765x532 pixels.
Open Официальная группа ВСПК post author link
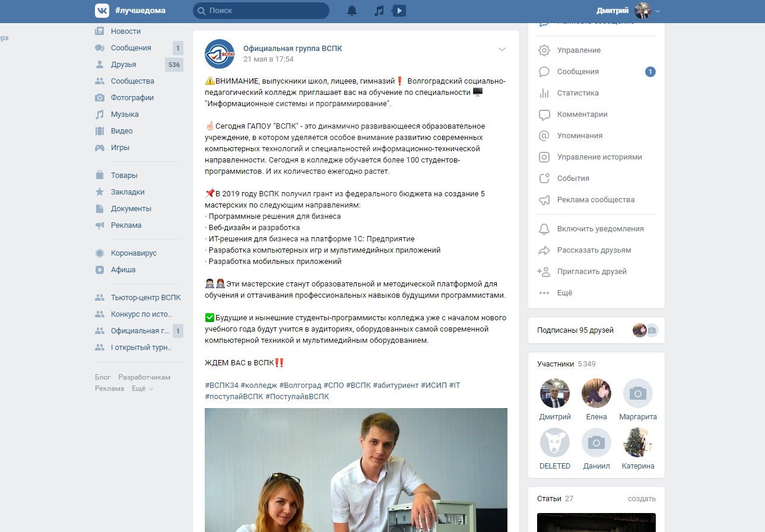click(293, 49)
